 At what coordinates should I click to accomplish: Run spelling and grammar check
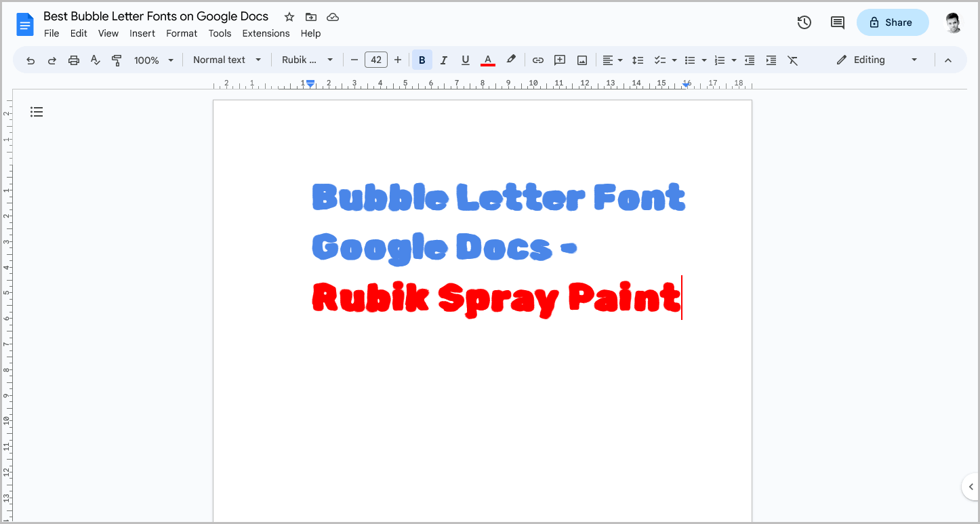[95, 60]
